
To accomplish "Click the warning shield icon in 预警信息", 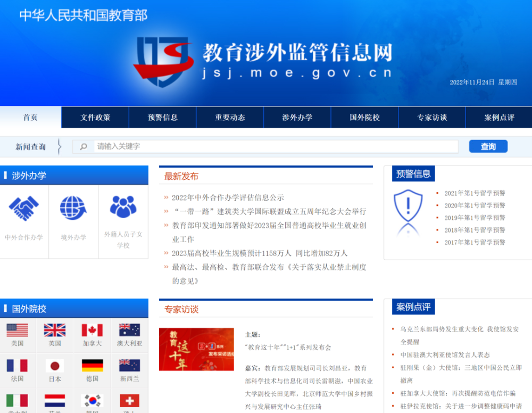I will click(408, 205).
